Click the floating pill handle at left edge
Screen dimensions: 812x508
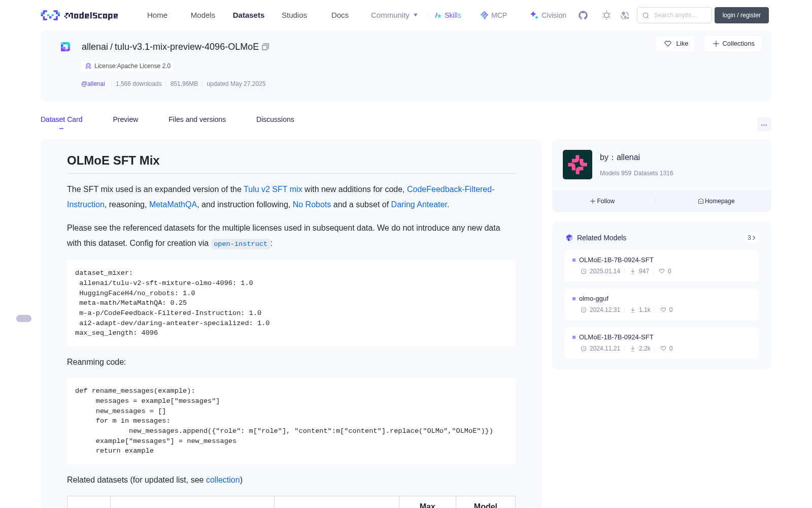click(24, 319)
